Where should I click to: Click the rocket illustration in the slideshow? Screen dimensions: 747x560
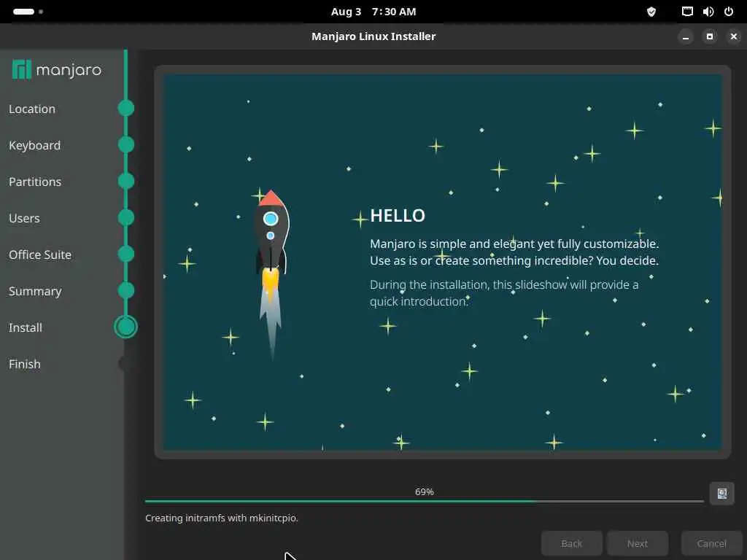point(271,275)
